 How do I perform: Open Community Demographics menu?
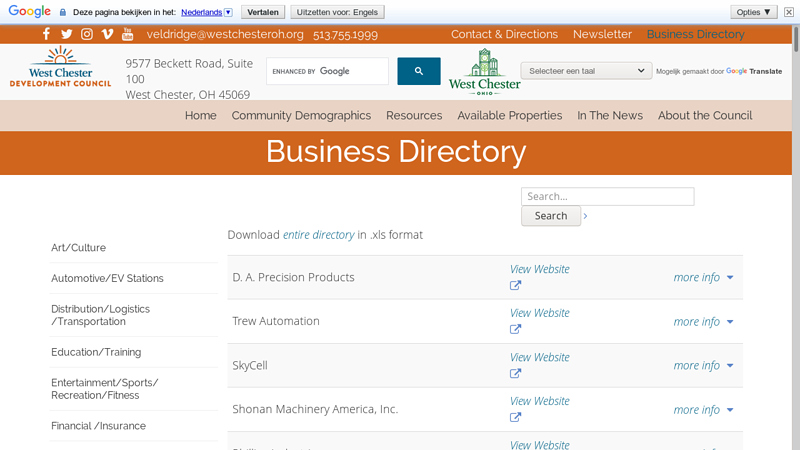click(x=301, y=115)
